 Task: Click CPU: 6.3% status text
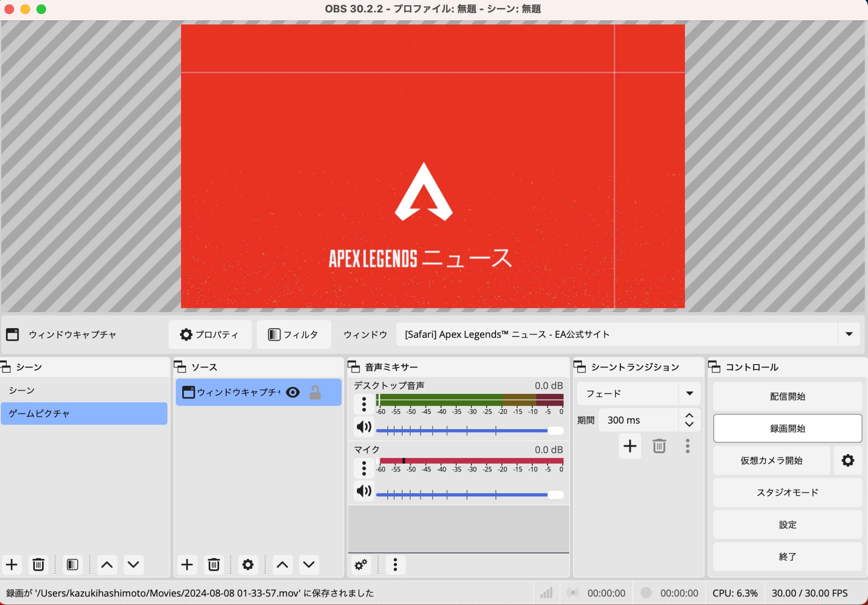point(735,593)
